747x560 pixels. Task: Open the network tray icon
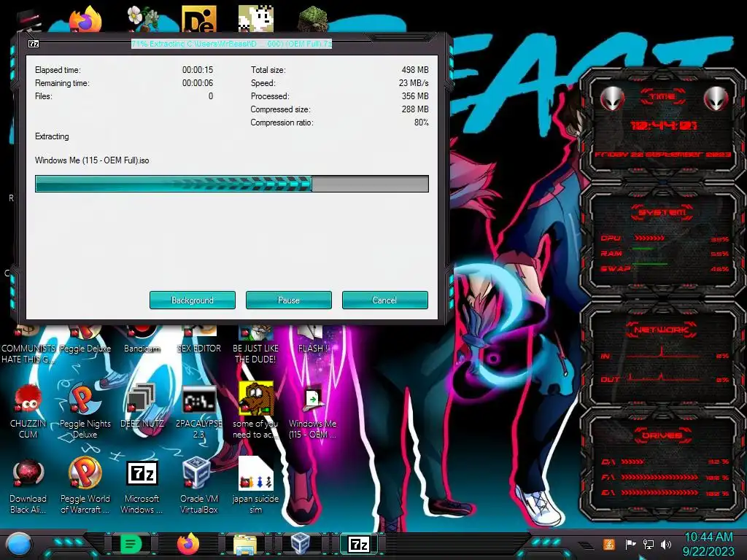point(649,544)
